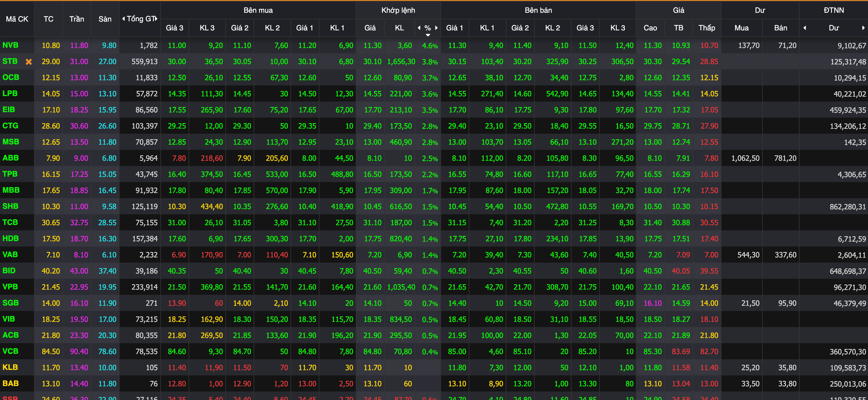Open ACB stock symbol

[11, 335]
